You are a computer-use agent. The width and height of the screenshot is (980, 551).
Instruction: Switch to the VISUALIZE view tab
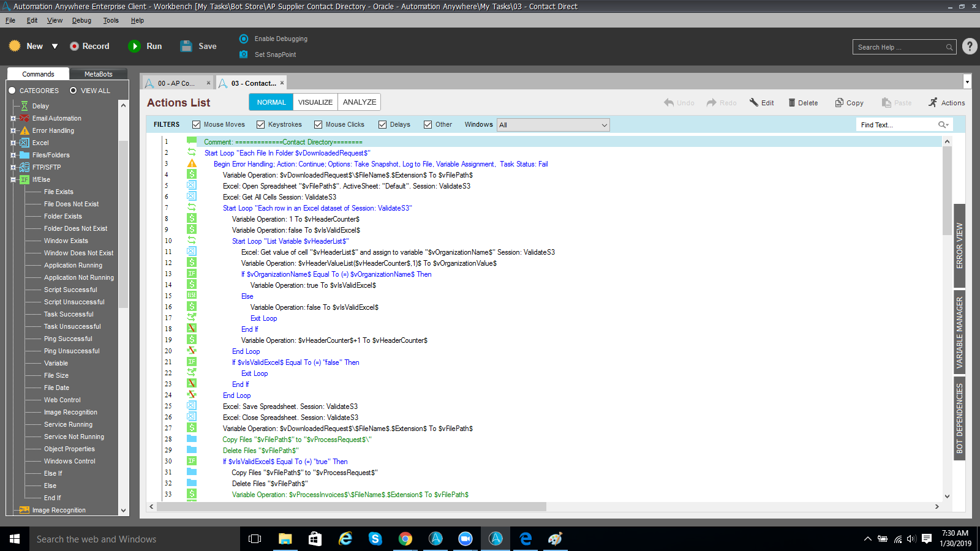[315, 102]
